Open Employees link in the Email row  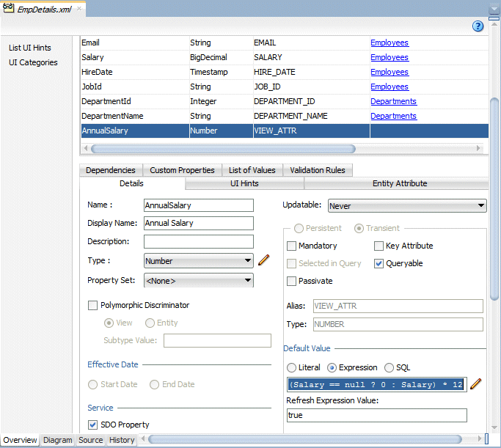coord(390,43)
